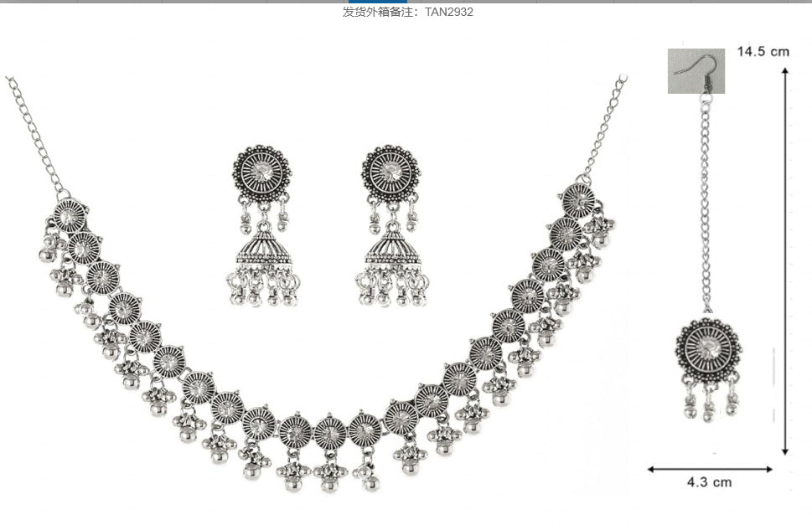This screenshot has width=812, height=525.
Task: Click the right earring round stud top
Action: click(x=391, y=173)
